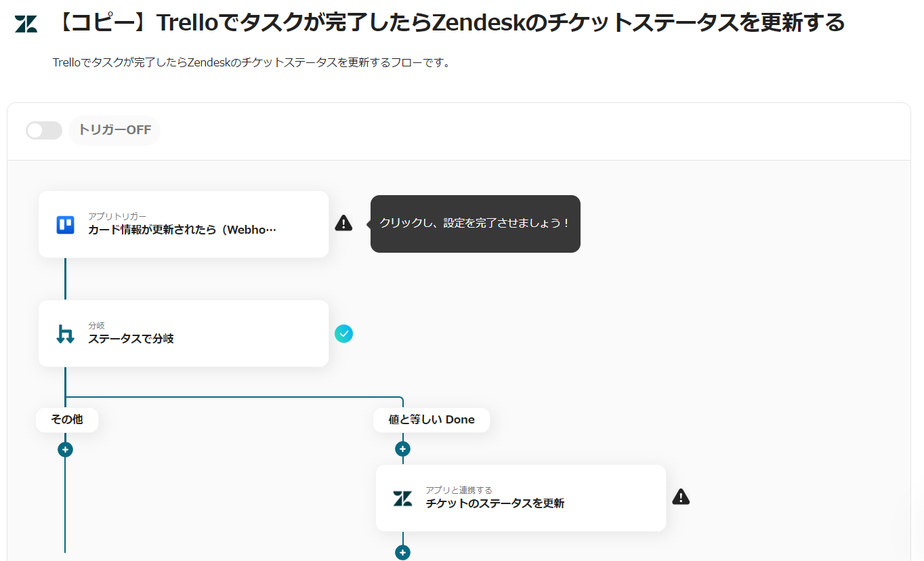The height and width of the screenshot is (561, 924).
Task: Open the ステータスで分岐 step
Action: point(183,333)
